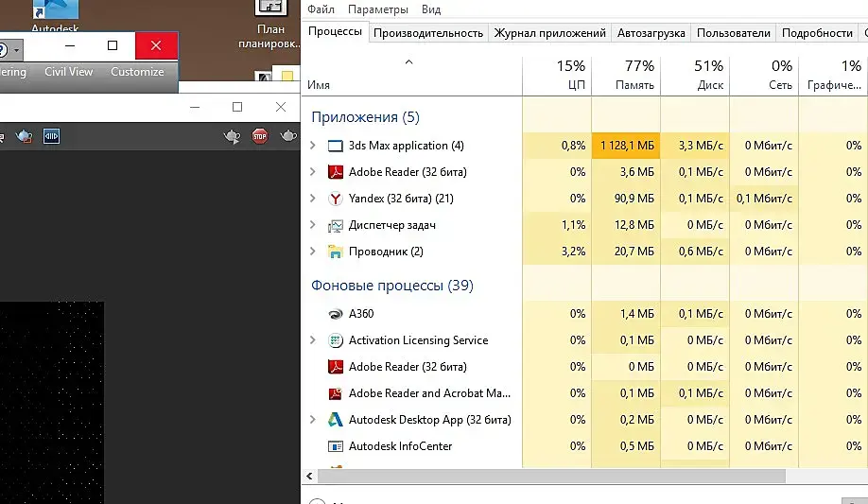Sort by the ЦП column header
Screen dimensions: 868x504
coord(557,75)
